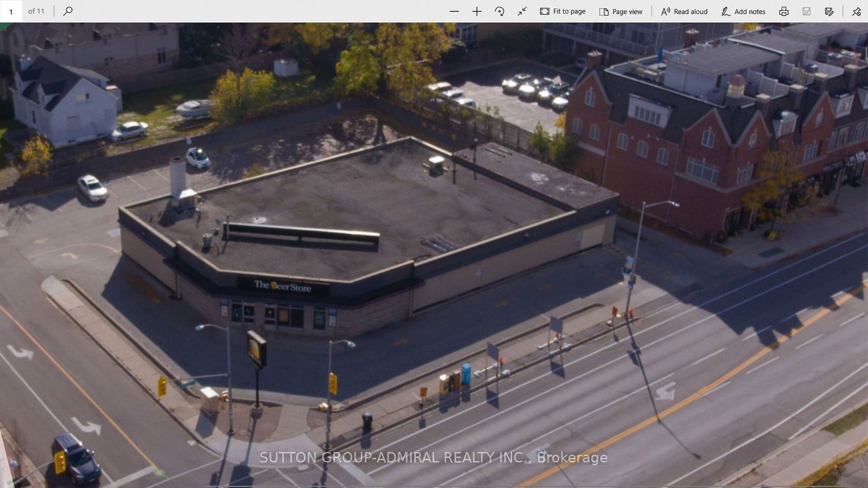Viewport: 868px width, 488px height.
Task: Click the Fit to page button
Action: (563, 11)
